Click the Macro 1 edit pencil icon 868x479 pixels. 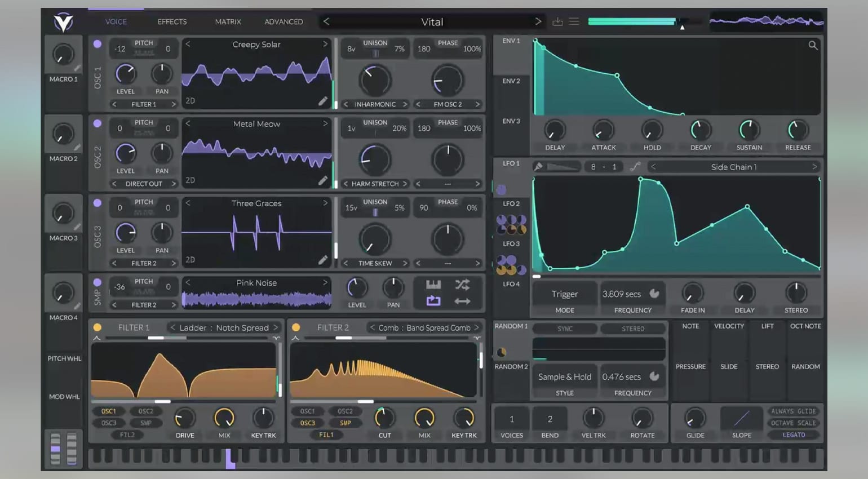pos(77,68)
